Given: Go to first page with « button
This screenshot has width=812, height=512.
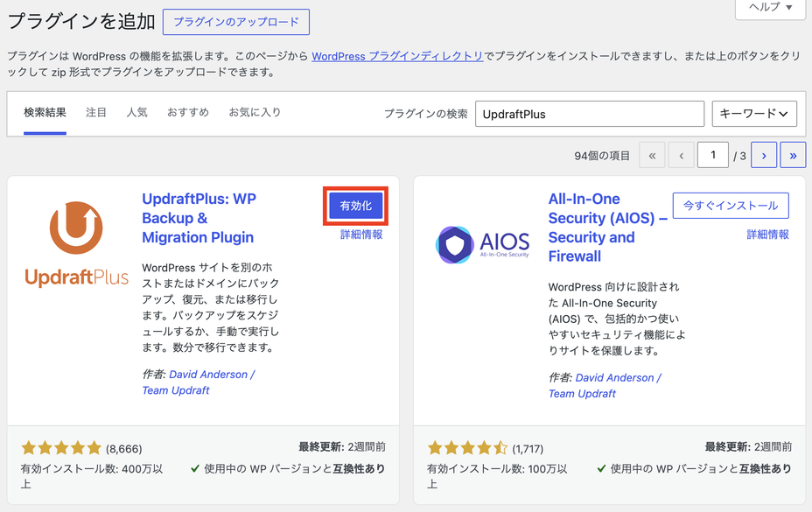Looking at the screenshot, I should [653, 155].
